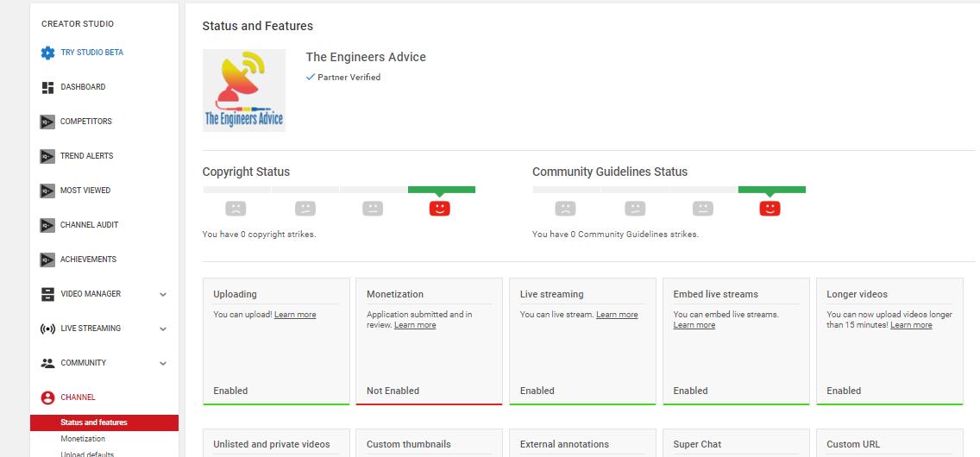Expand the Video Manager section chevron

[163, 294]
